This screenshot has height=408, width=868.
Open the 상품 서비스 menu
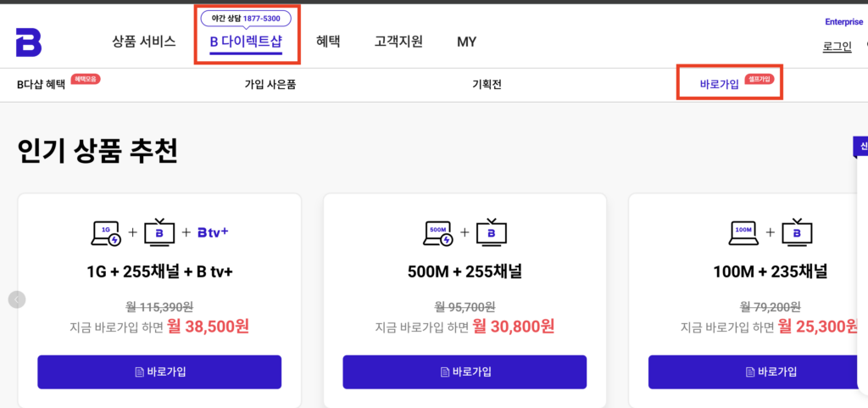click(143, 42)
